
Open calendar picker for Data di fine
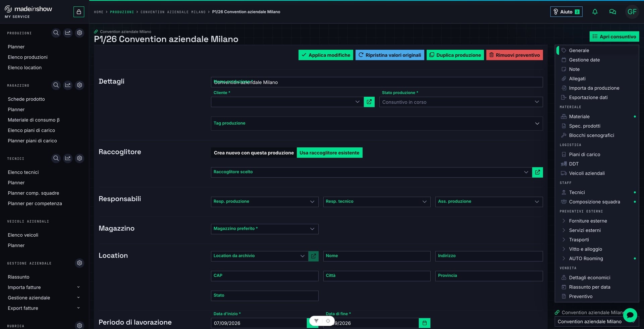tap(424, 323)
